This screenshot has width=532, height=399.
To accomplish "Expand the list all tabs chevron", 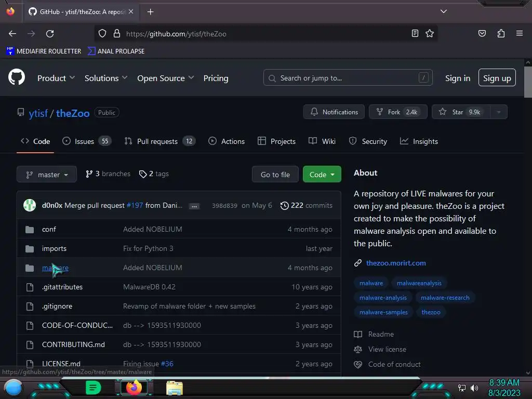I will point(444,11).
